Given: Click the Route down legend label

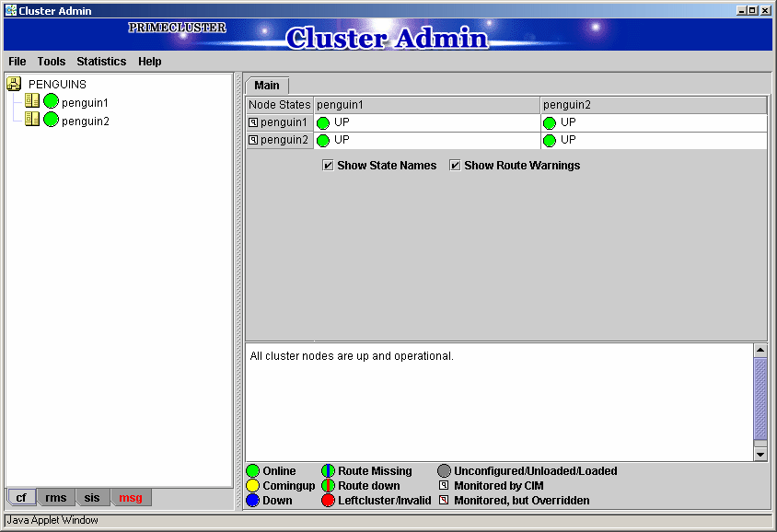Looking at the screenshot, I should click(x=369, y=485).
